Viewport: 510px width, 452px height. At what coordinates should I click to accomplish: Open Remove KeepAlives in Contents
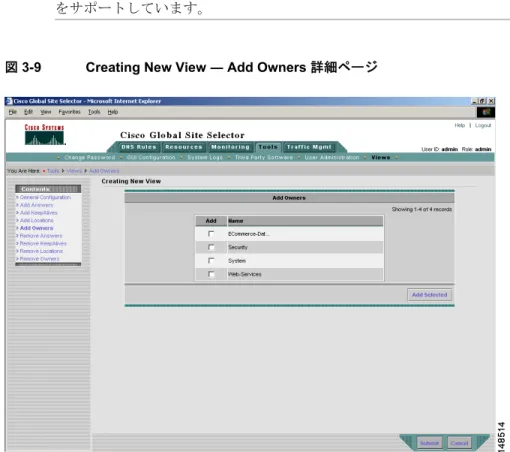(43, 243)
